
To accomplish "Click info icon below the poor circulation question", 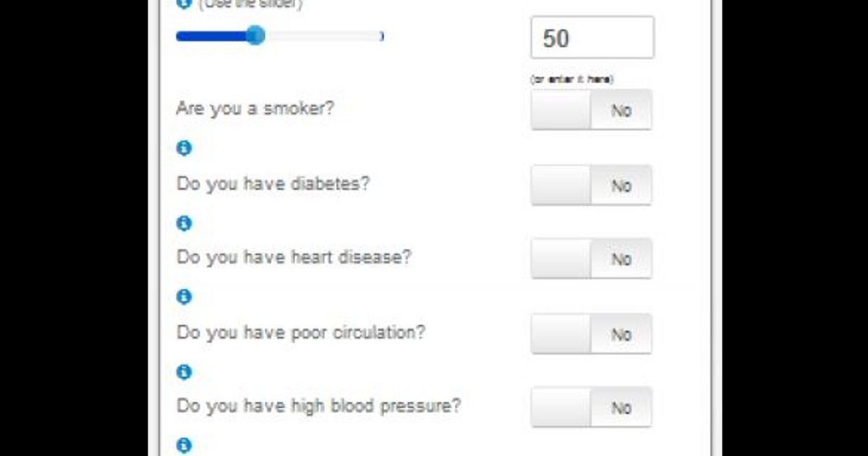I will [184, 372].
